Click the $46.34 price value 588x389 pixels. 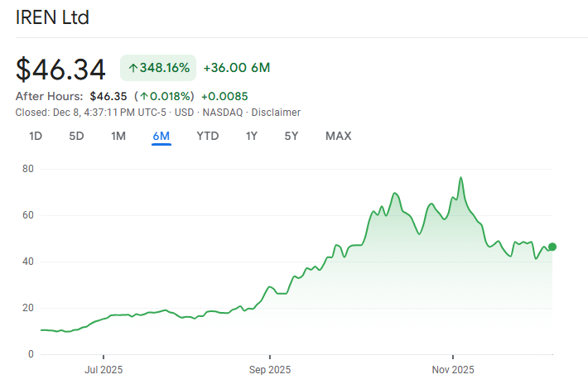point(60,70)
